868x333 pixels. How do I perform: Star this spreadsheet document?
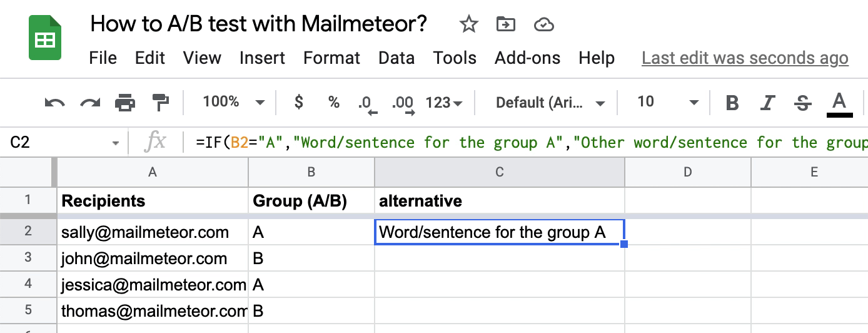click(x=468, y=24)
